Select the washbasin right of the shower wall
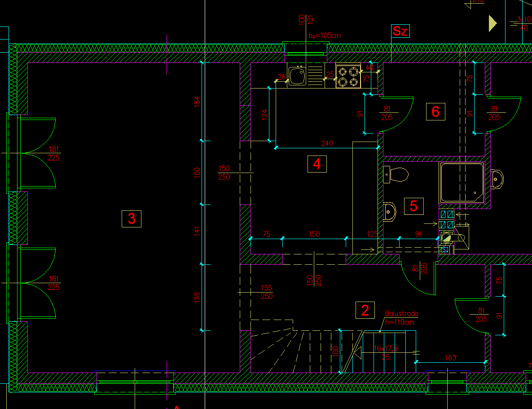 click(x=497, y=179)
